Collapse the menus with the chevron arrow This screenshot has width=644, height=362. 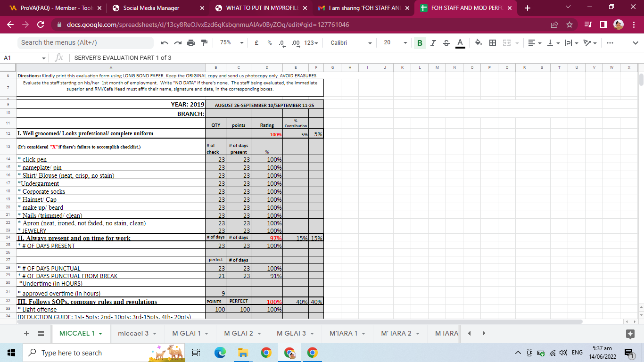tap(635, 43)
